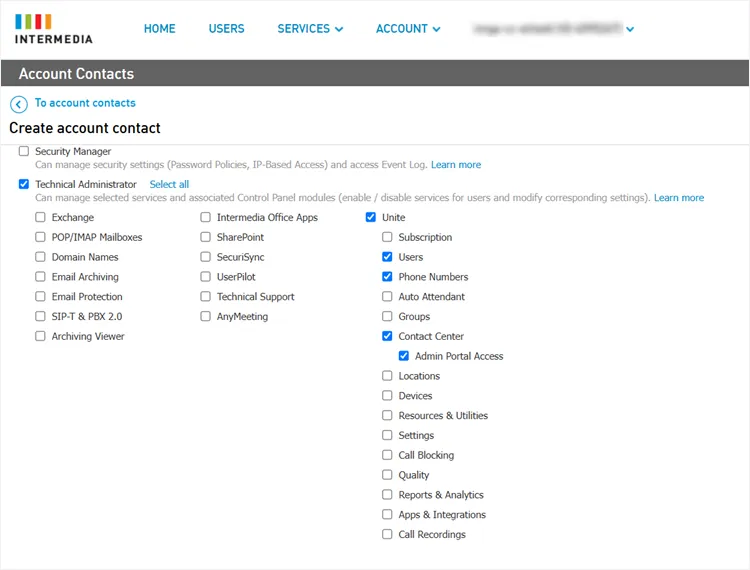
Task: Enable the SecuriSync checkbox
Action: (205, 257)
